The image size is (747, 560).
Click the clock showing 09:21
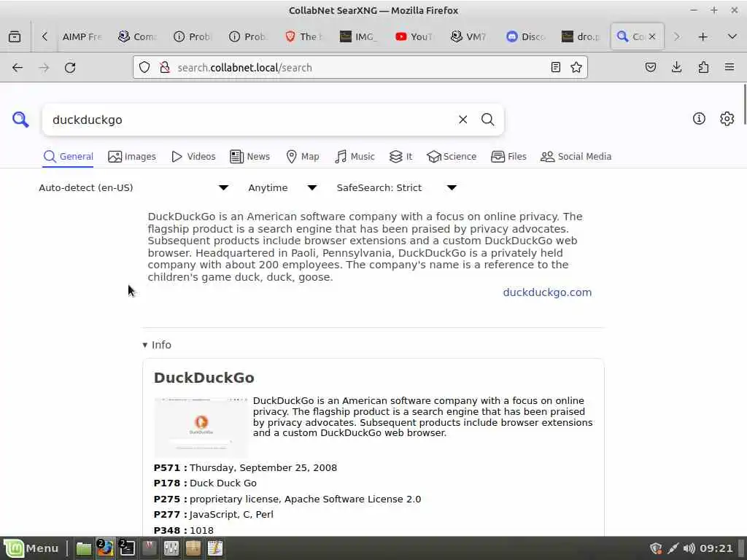[x=716, y=548]
